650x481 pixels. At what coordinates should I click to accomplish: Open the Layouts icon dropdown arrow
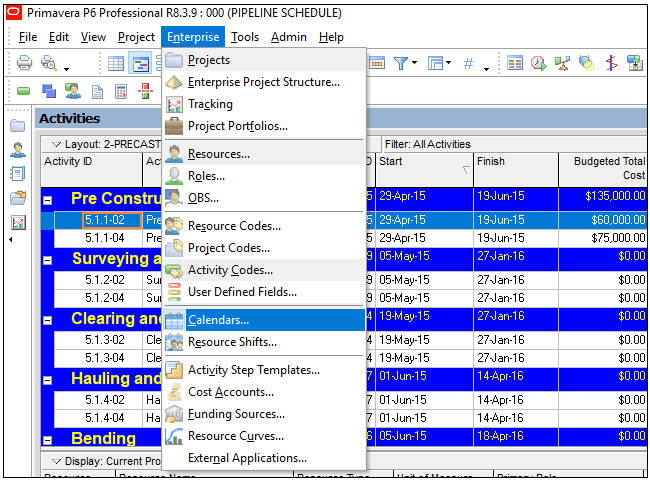click(x=449, y=63)
